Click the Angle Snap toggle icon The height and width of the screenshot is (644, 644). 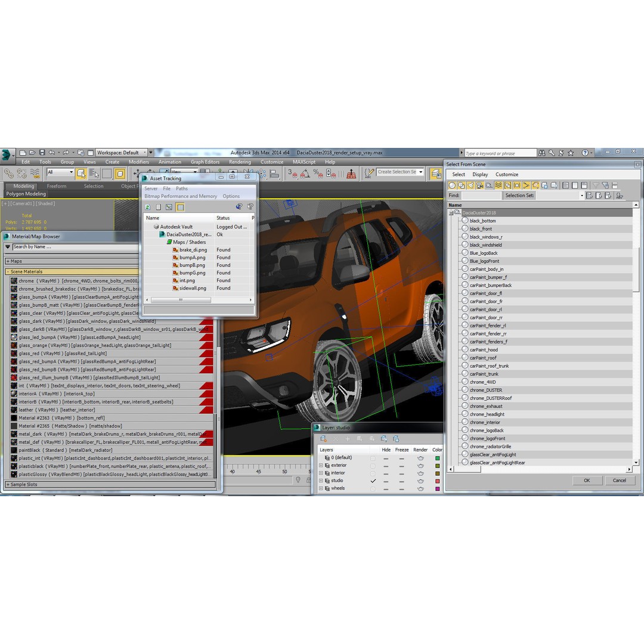(x=305, y=174)
